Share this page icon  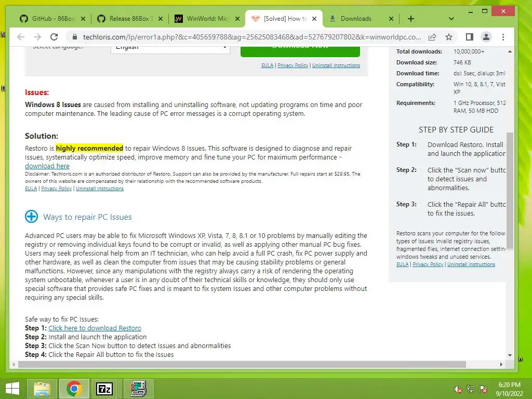pos(432,37)
